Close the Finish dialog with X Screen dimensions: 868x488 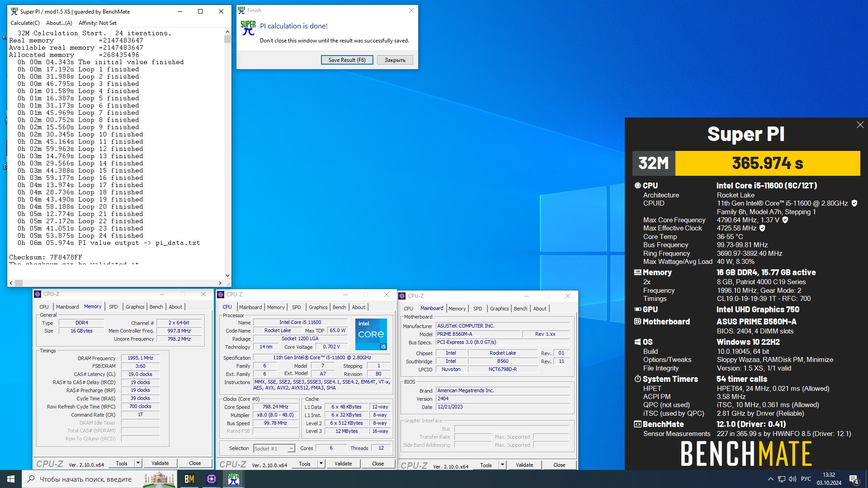pos(411,10)
